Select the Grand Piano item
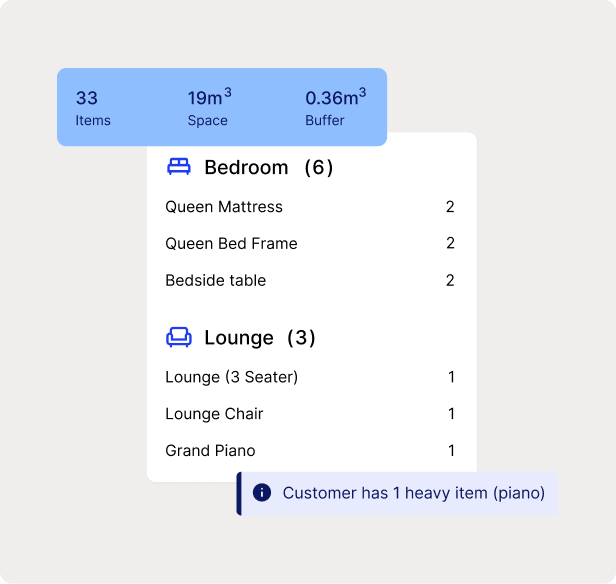The image size is (616, 584). coord(210,451)
